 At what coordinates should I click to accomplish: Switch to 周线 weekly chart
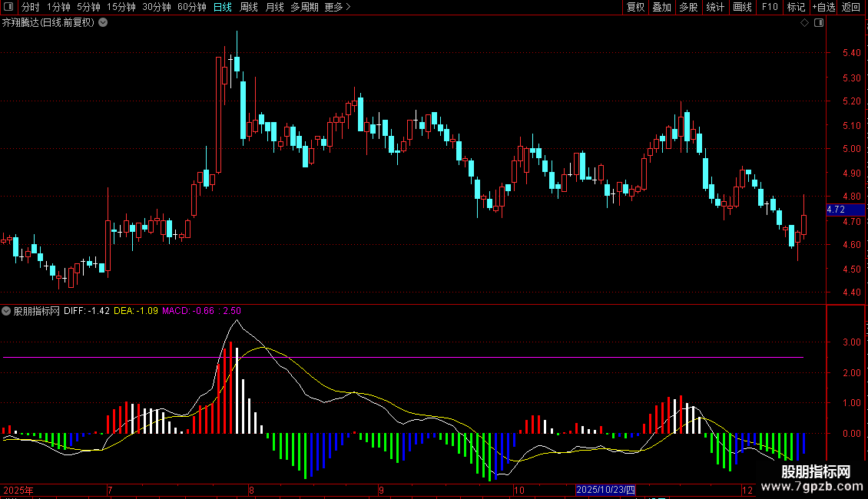[249, 7]
